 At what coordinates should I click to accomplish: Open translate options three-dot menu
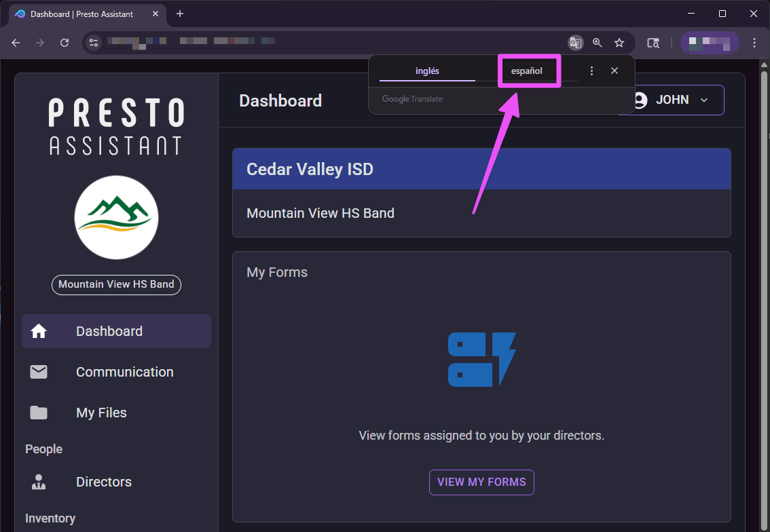(591, 71)
